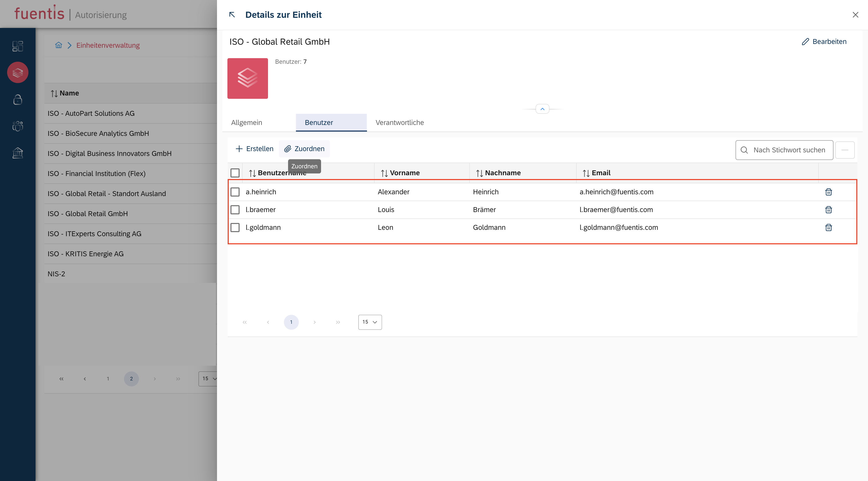This screenshot has height=481, width=868.
Task: Open the user groups icon in sidebar
Action: pos(18,126)
